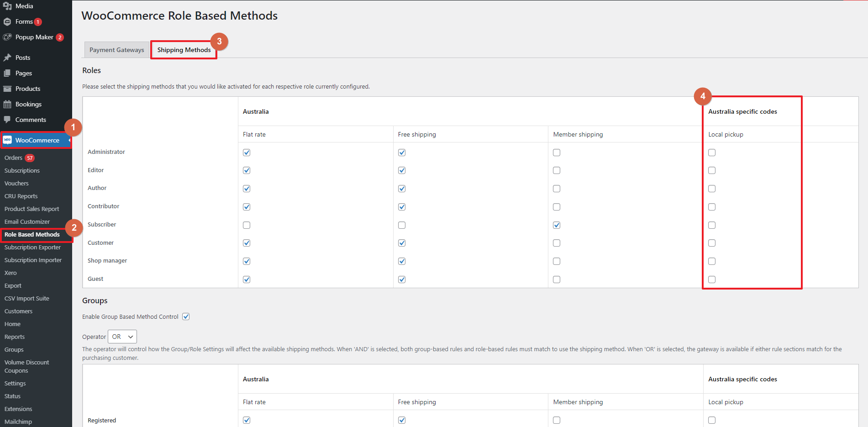Image resolution: width=868 pixels, height=427 pixels.
Task: Click the Shop manager role label
Action: tap(107, 261)
